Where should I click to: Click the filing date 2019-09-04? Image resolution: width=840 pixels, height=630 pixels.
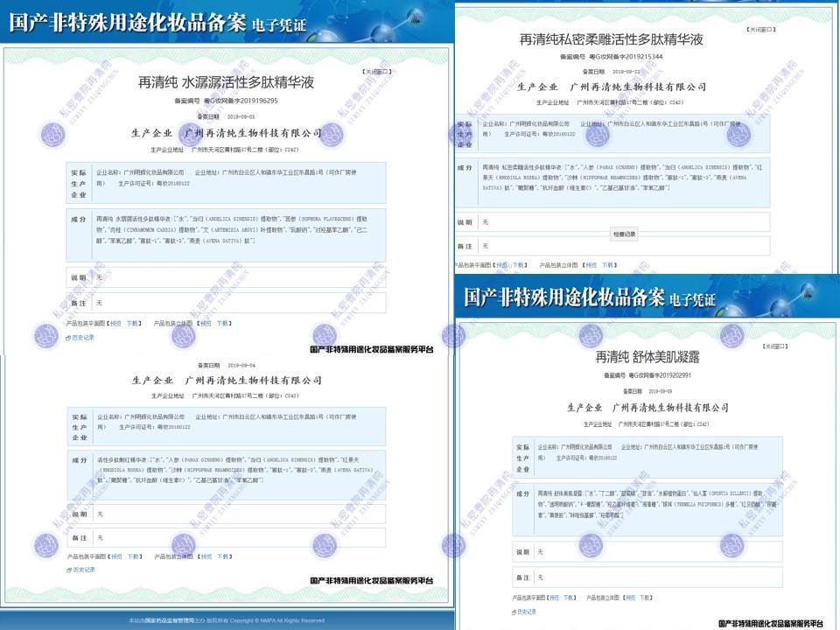click(x=241, y=366)
